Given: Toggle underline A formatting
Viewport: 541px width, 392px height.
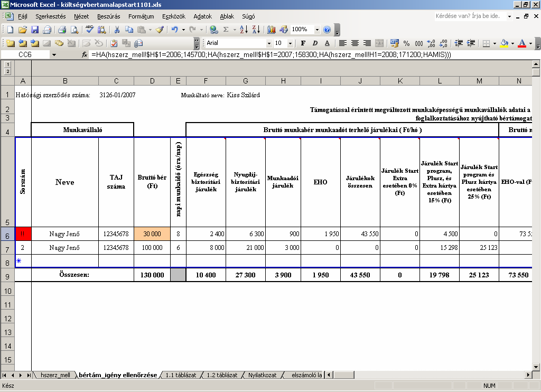Looking at the screenshot, I should (327, 43).
